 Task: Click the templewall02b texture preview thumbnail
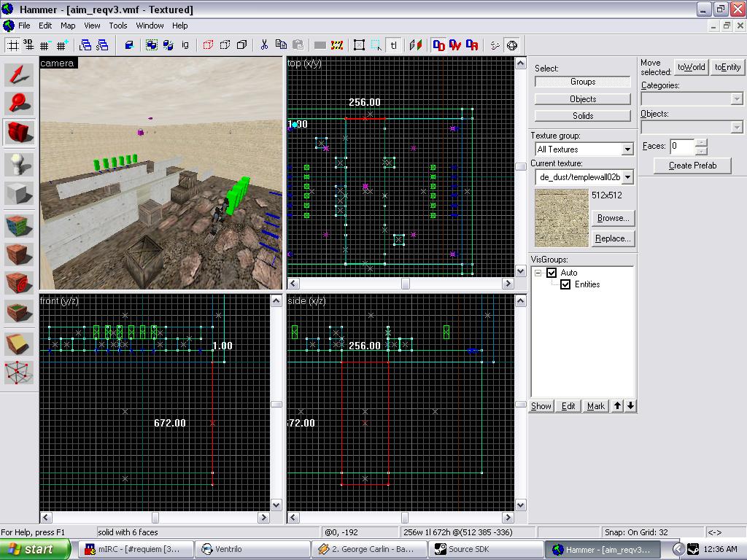coord(562,218)
